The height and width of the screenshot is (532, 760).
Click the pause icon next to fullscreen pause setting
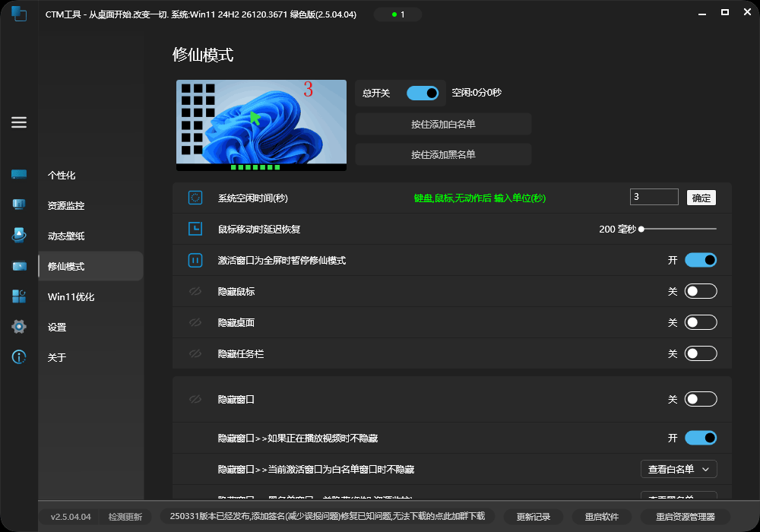[195, 259]
